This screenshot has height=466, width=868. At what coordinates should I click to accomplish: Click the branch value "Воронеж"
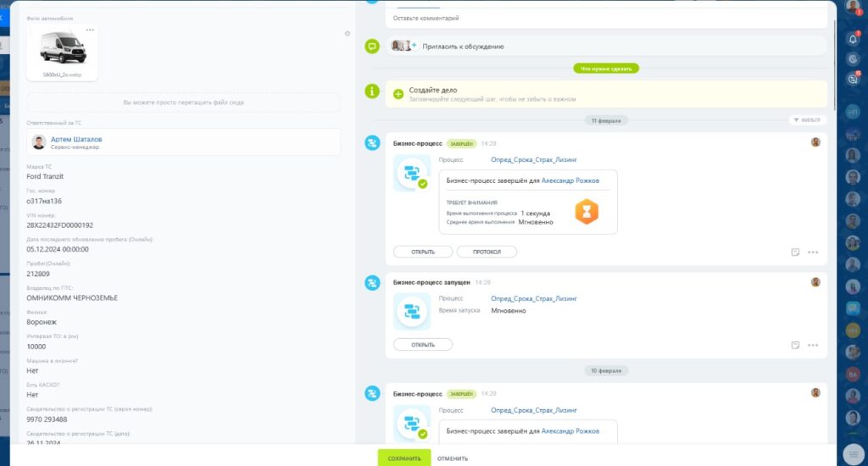[42, 322]
